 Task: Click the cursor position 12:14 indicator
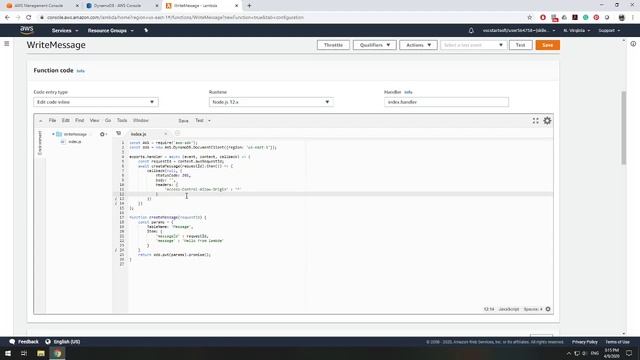click(489, 309)
